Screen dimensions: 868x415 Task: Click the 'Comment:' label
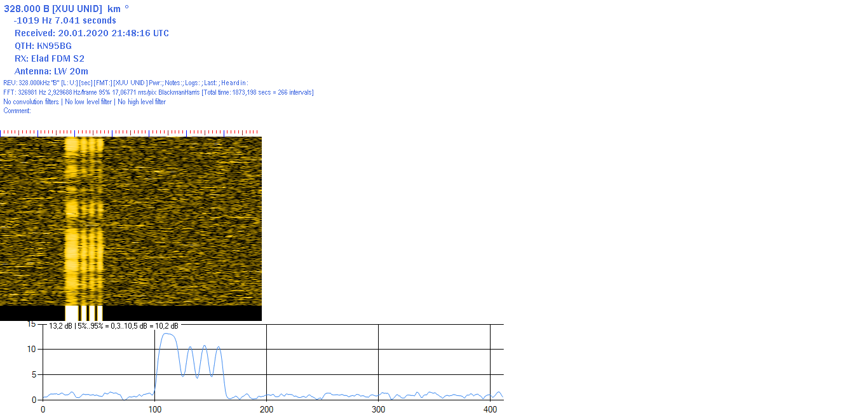click(17, 111)
